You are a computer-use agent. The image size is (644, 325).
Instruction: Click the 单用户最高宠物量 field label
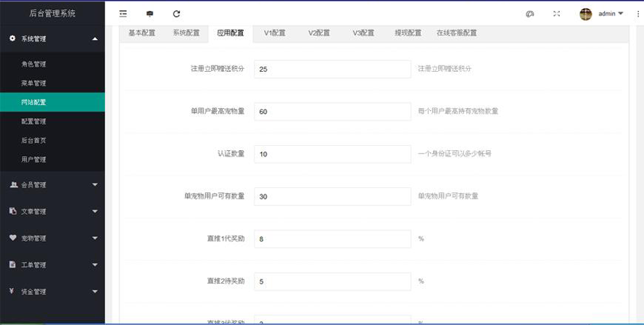click(218, 111)
